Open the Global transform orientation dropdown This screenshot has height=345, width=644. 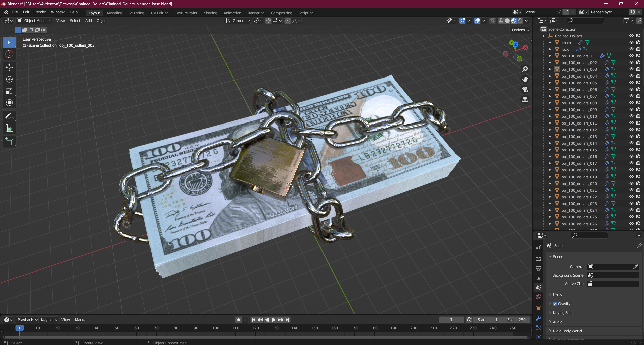(x=238, y=21)
